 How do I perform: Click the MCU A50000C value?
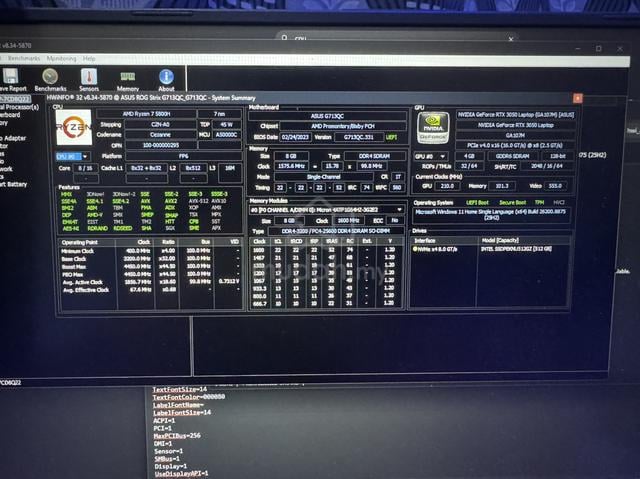(x=227, y=135)
